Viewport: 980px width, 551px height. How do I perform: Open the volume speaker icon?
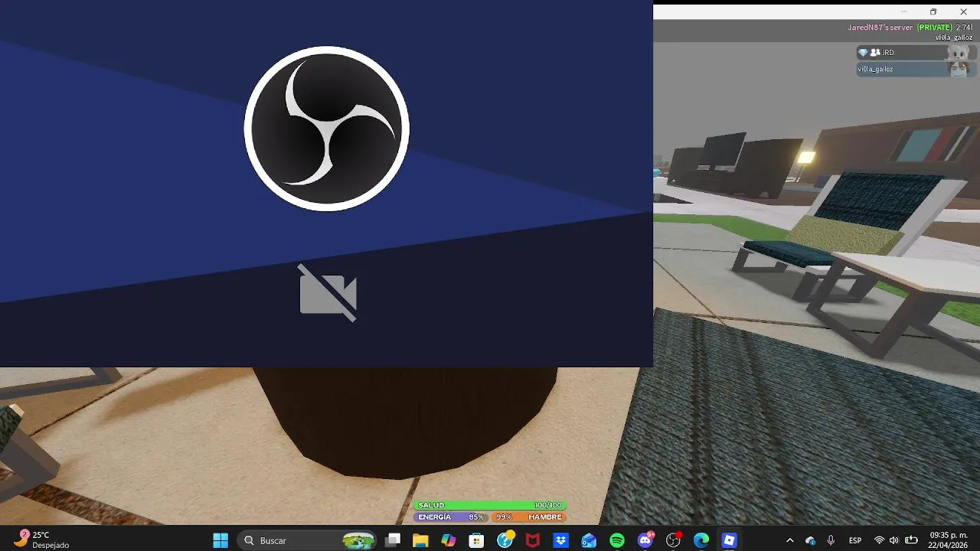pos(894,540)
